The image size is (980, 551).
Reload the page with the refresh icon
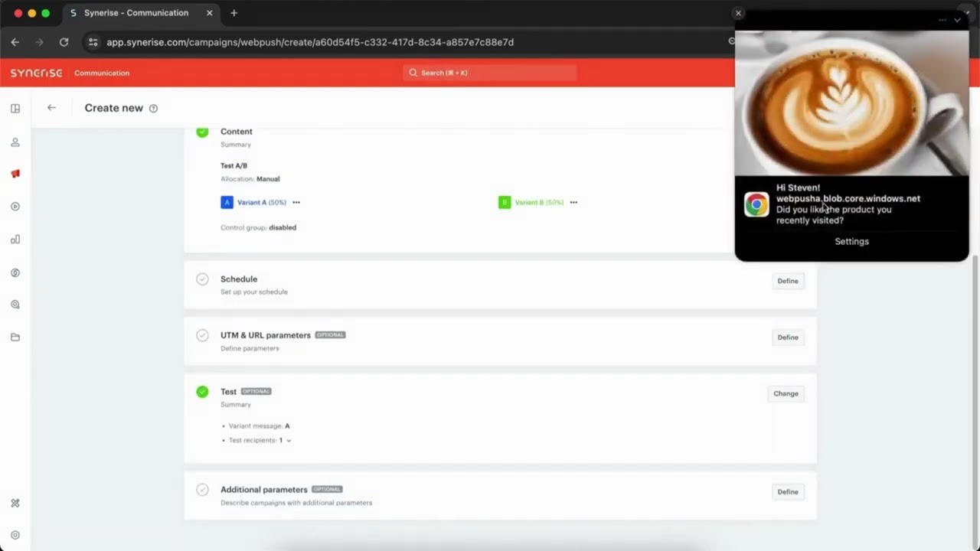click(64, 42)
